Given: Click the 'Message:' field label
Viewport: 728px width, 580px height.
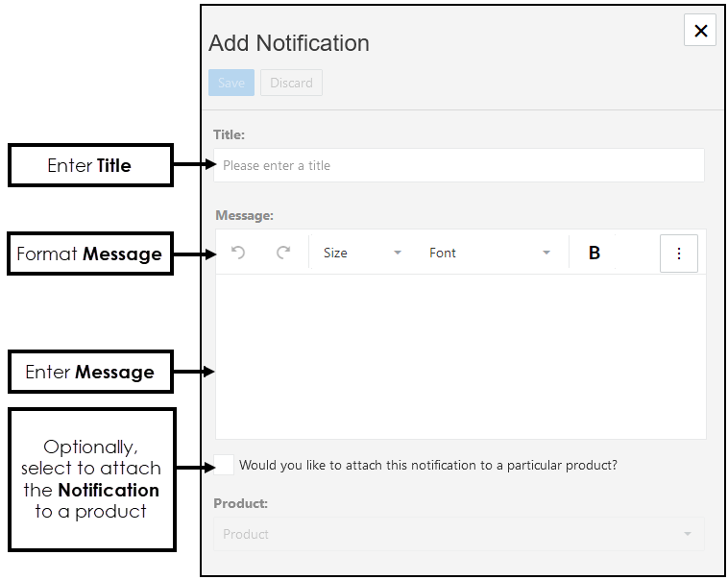Looking at the screenshot, I should point(244,216).
